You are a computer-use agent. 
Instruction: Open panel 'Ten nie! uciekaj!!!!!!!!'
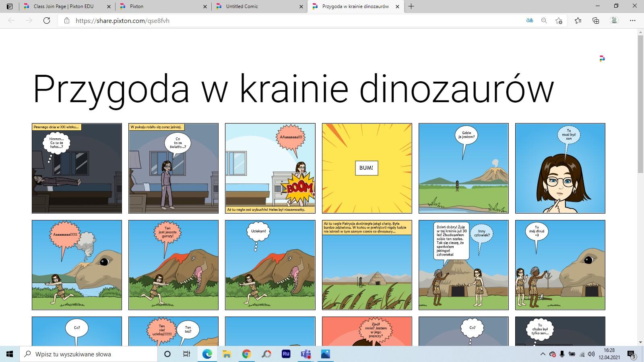point(173,331)
